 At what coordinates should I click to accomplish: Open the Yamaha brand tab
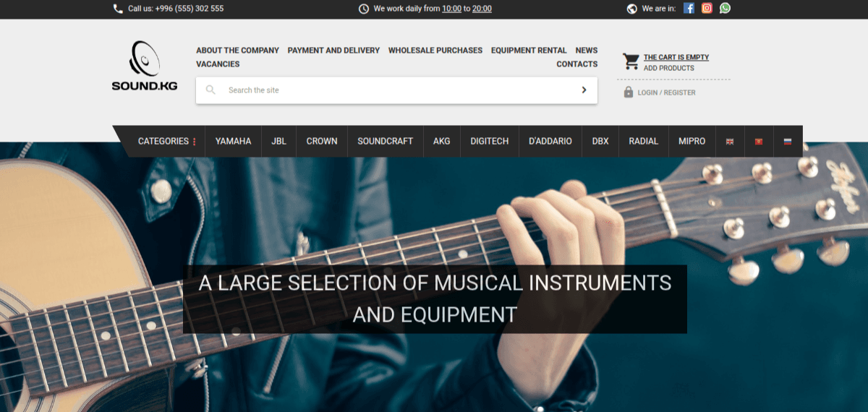233,142
